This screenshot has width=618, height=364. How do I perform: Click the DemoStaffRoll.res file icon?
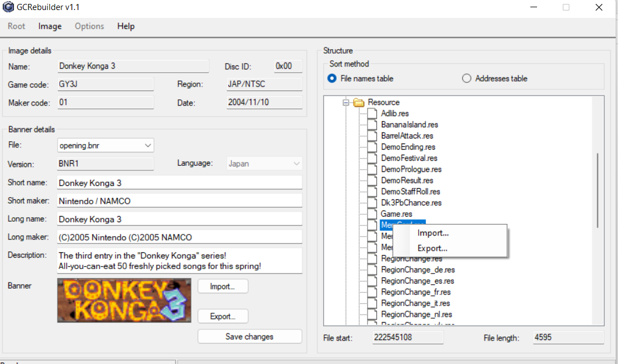372,191
